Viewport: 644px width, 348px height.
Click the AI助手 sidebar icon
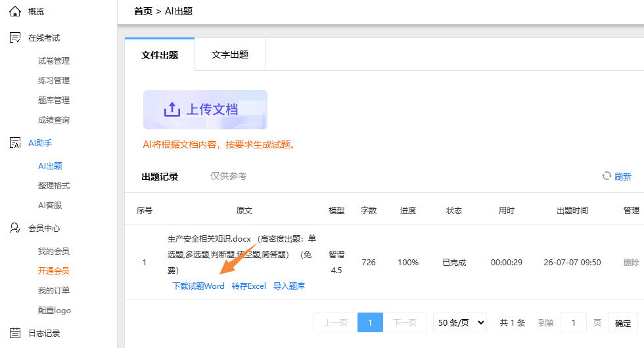pos(14,143)
